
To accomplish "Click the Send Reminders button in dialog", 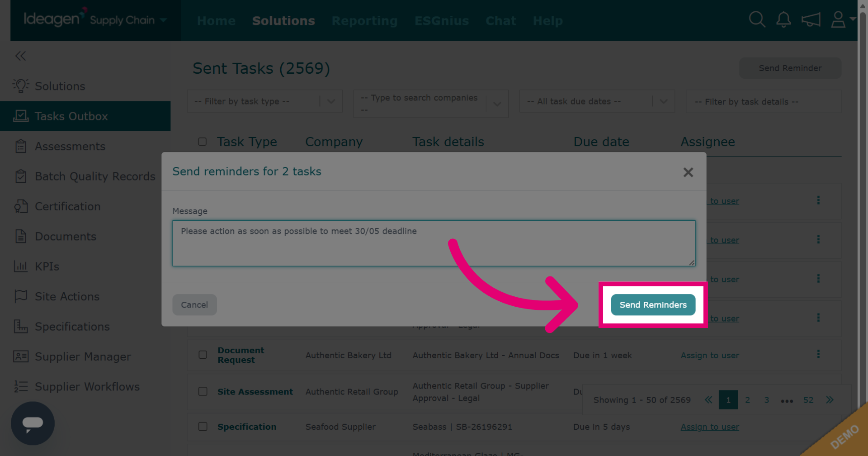I will (653, 305).
